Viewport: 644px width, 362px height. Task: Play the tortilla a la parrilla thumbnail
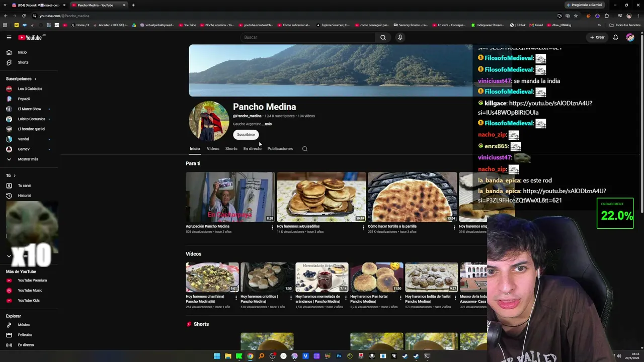tap(413, 197)
